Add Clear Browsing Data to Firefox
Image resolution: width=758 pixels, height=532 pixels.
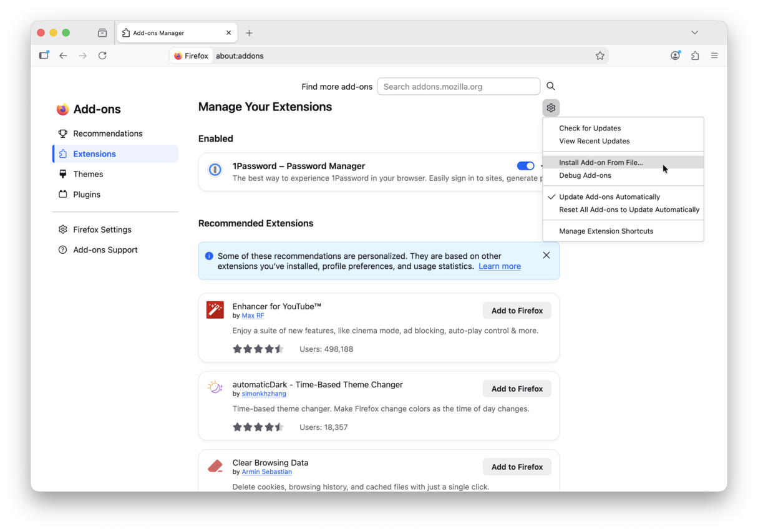[517, 467]
